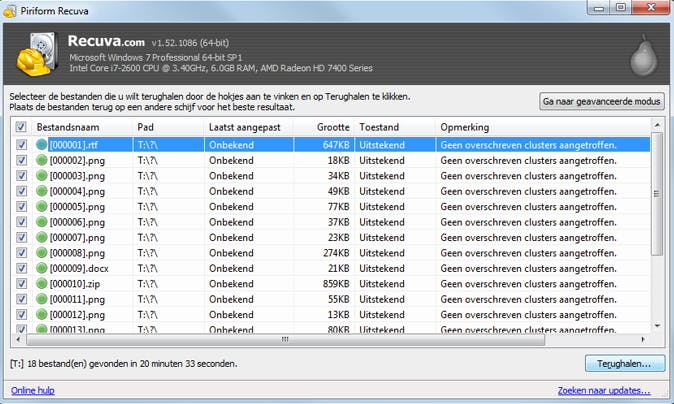Click the vertical scrollbar thumb
The image size is (674, 404).
657,194
